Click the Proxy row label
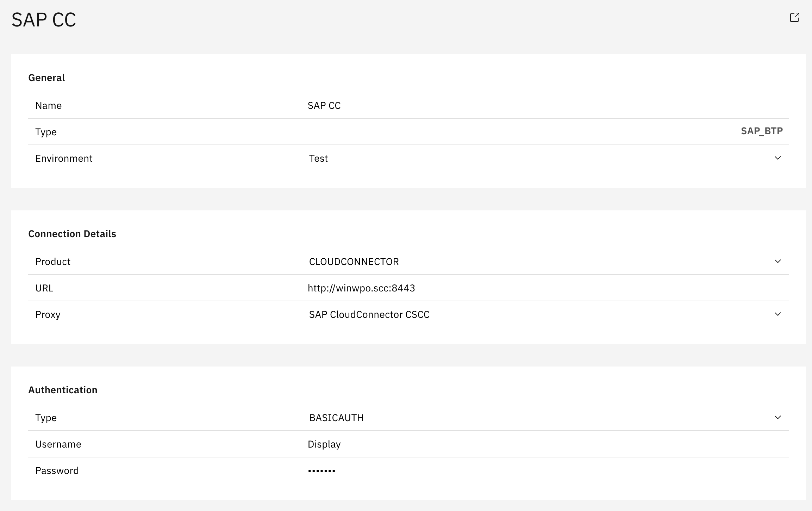 [x=48, y=315]
